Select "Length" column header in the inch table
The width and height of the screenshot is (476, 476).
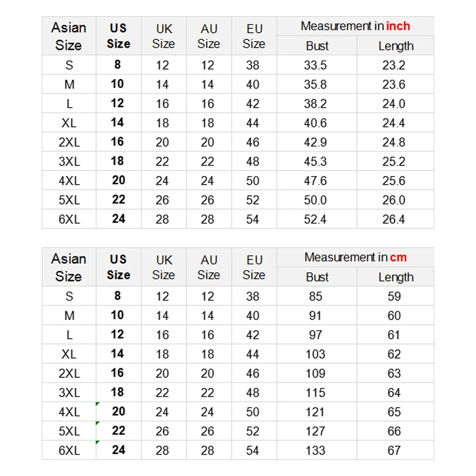(x=396, y=46)
